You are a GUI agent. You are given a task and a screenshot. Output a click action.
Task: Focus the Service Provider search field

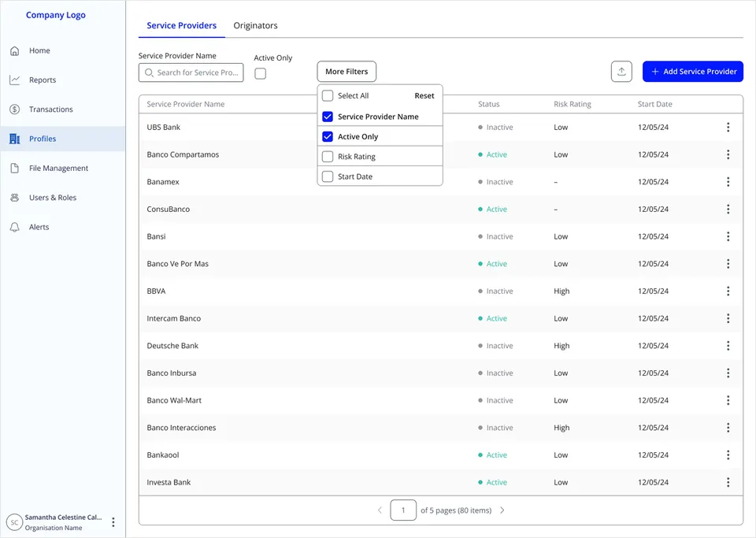191,72
